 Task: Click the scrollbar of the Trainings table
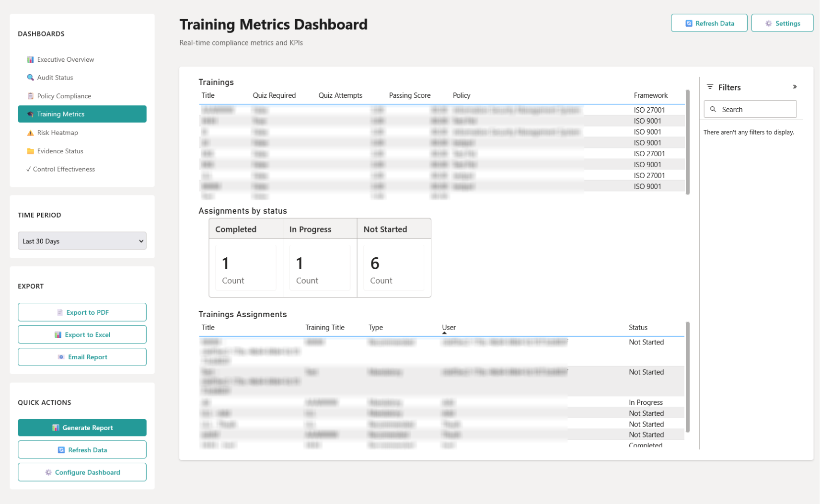pyautogui.click(x=688, y=142)
